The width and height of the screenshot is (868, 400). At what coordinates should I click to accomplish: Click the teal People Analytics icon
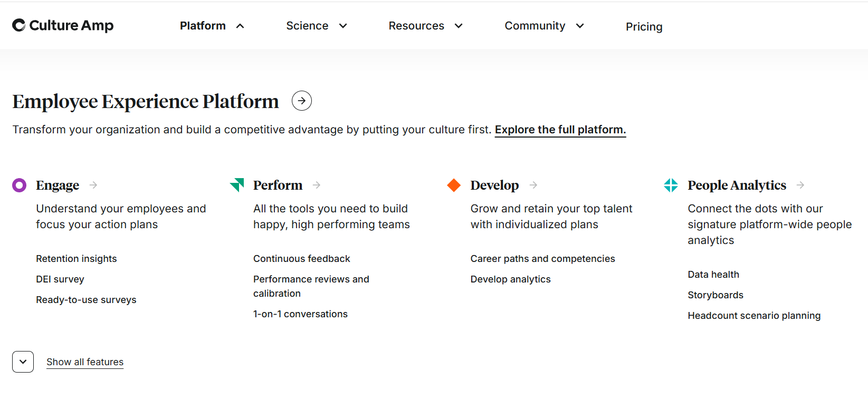(671, 185)
